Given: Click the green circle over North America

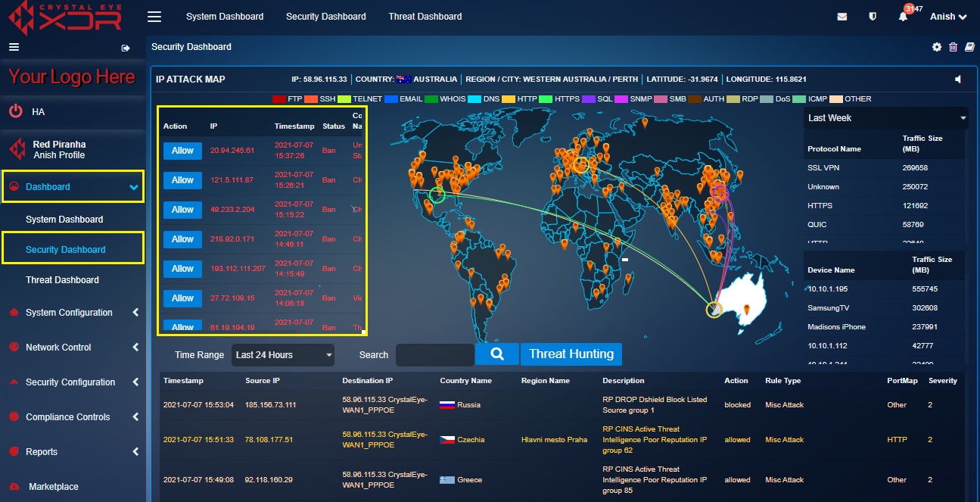Looking at the screenshot, I should coord(436,195).
